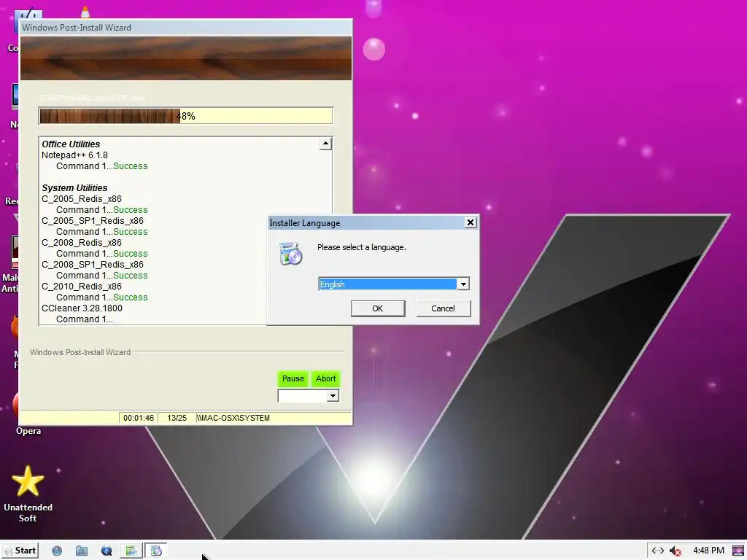The image size is (747, 560).
Task: Select the Notepad++ 6.1.8 log entry
Action: [75, 155]
